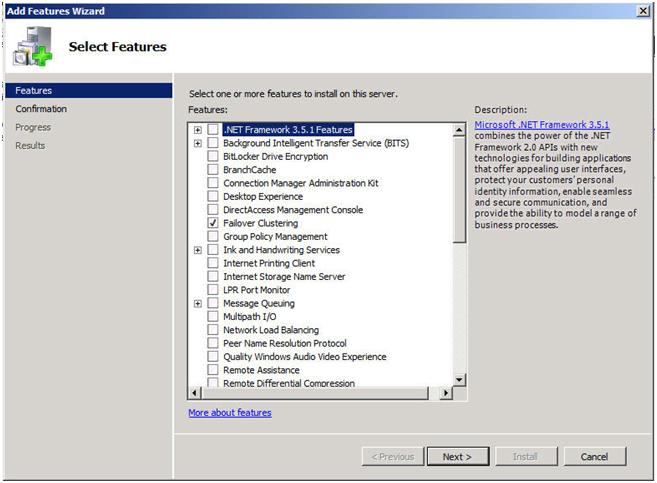Image resolution: width=657 pixels, height=483 pixels.
Task: Expand the .NET Framework 3.5.1 Features node
Action: [198, 130]
